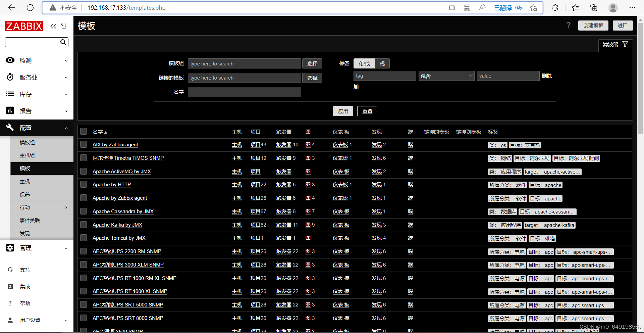Toggle the select-all checkbox in table header

[x=84, y=131]
